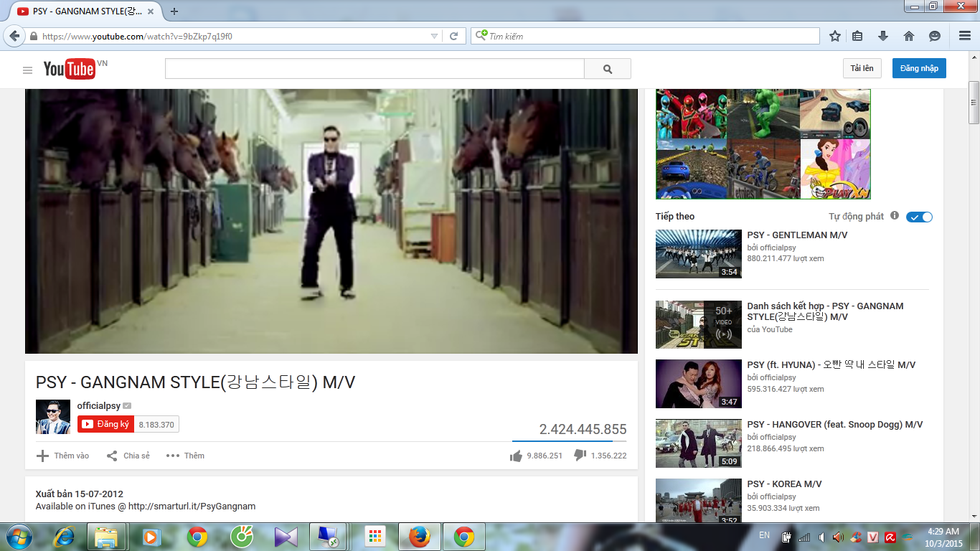
Task: Click the 2.424.445.855 view count
Action: [x=583, y=430]
